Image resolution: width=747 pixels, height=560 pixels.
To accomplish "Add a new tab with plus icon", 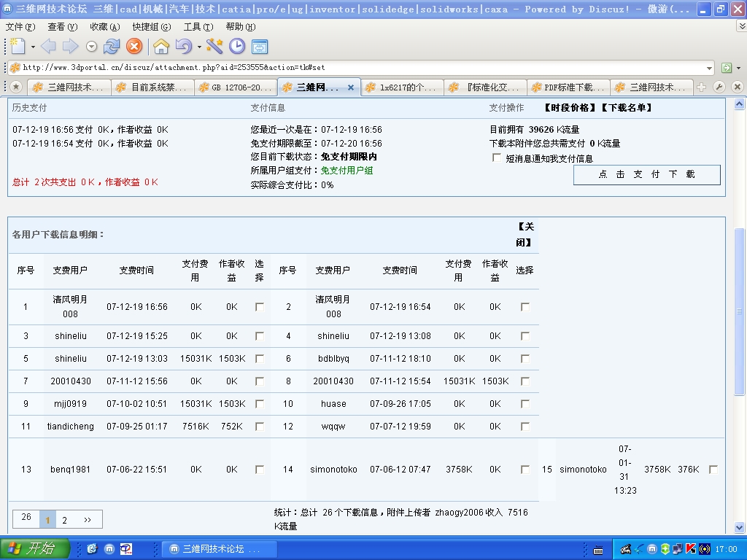I will point(701,87).
